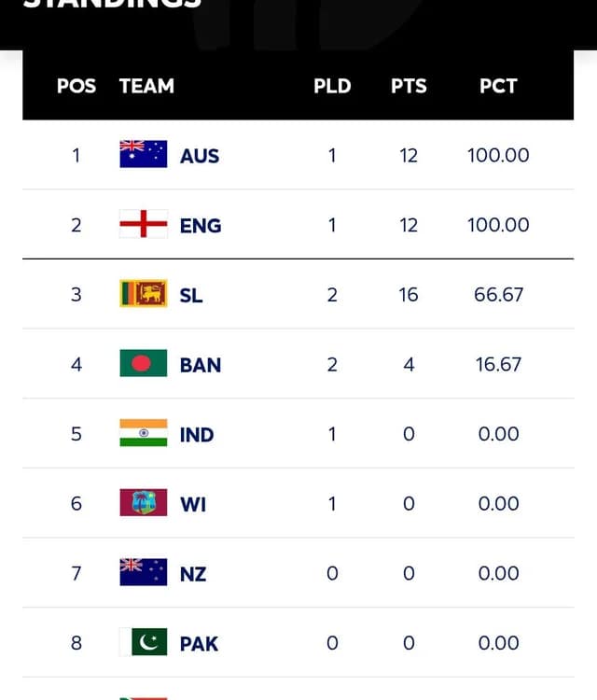This screenshot has height=700, width=597.
Task: Click the England flag icon
Action: pos(143,224)
